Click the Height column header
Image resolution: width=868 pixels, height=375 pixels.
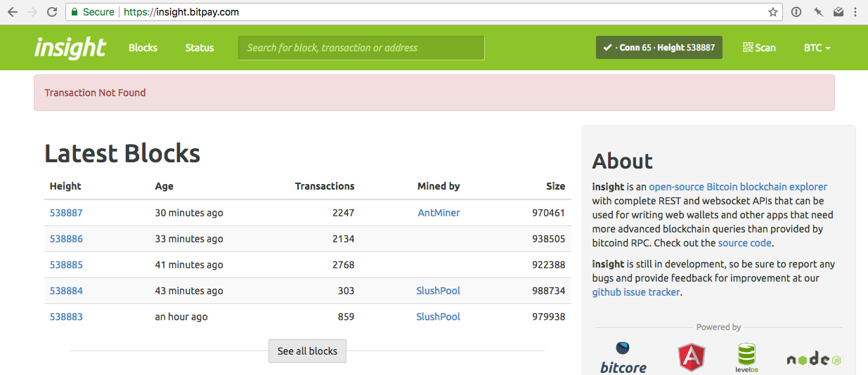[65, 186]
